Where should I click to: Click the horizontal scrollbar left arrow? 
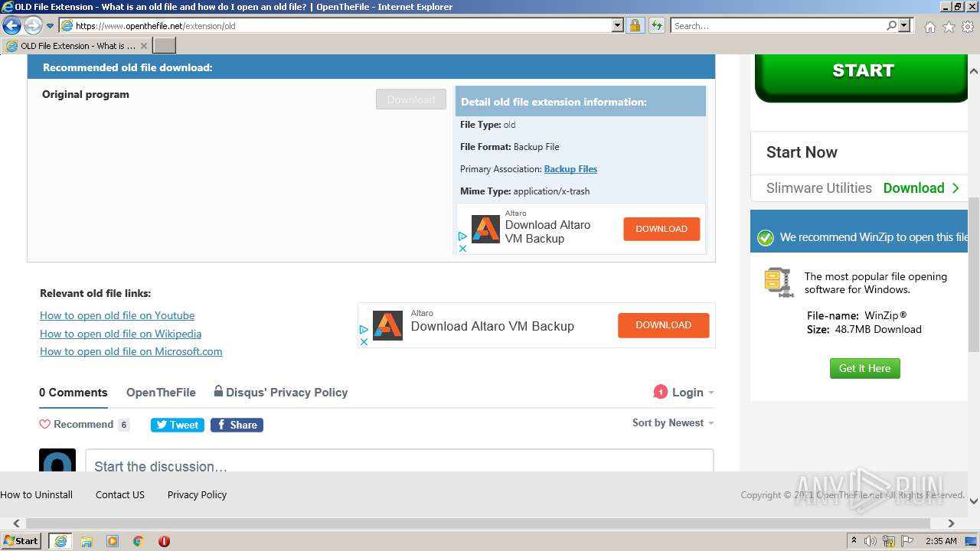tap(16, 523)
